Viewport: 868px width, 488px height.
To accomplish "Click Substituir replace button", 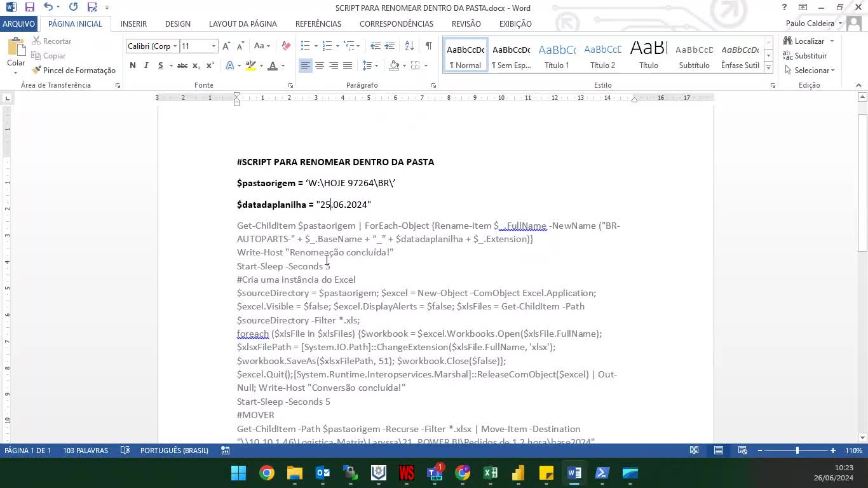I will (x=805, y=56).
